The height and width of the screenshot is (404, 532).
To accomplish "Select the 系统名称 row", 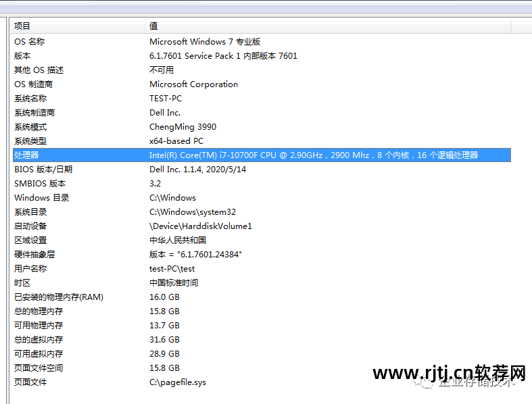I will [262, 99].
